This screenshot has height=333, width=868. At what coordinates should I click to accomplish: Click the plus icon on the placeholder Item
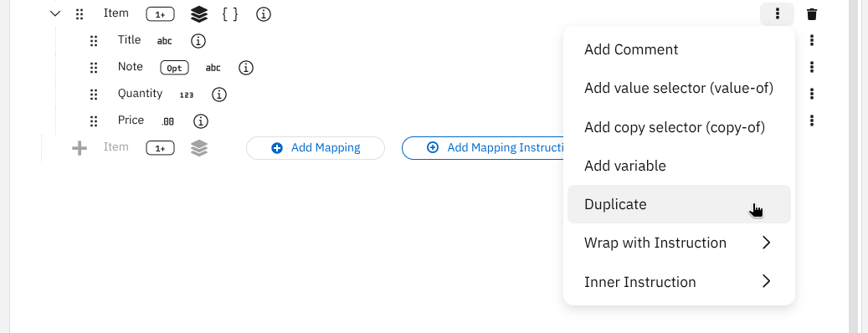(80, 148)
